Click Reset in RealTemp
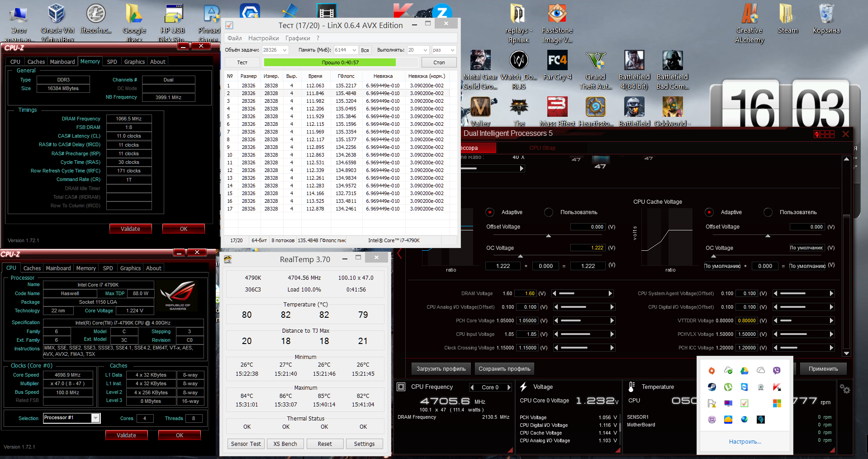This screenshot has height=459, width=868. tap(325, 444)
